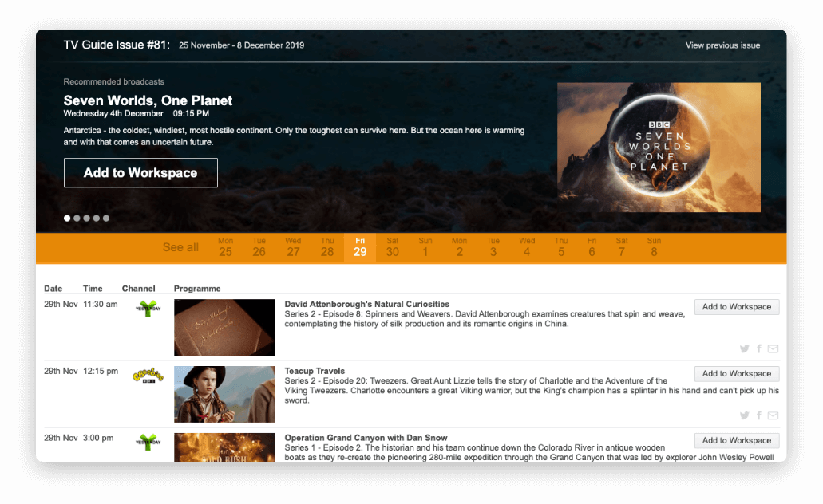Click the 12:15 pm time cell
Screen dimensions: 823x504
click(x=101, y=372)
